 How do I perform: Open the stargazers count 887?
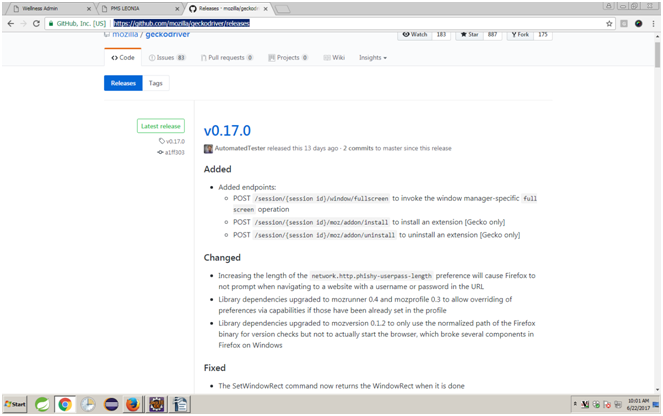[x=492, y=35]
